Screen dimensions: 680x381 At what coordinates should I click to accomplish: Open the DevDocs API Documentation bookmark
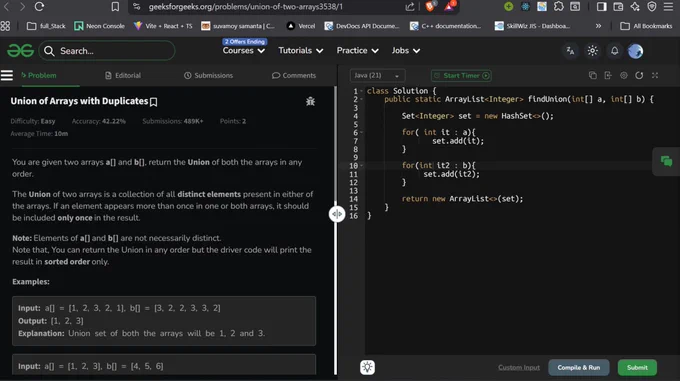362,26
